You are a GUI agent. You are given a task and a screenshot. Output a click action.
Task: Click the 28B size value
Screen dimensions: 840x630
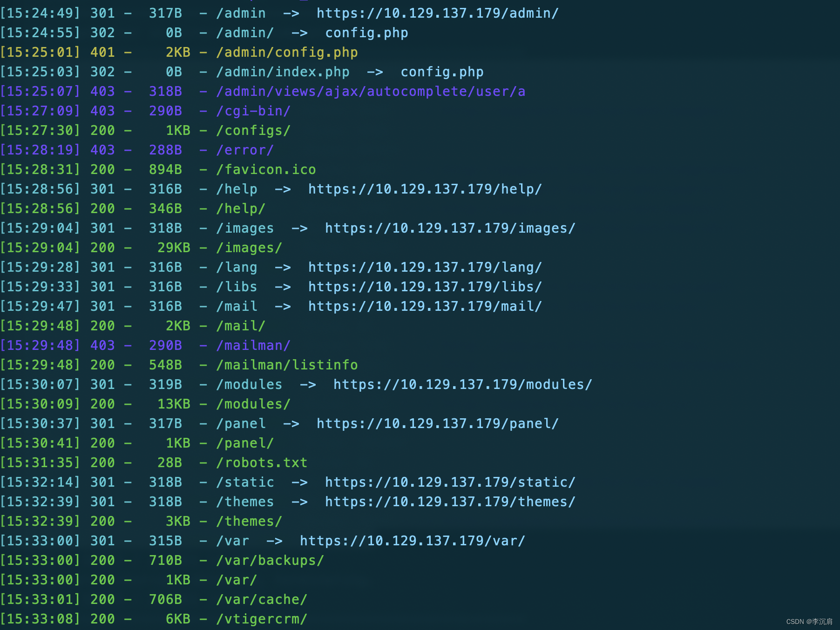click(x=169, y=462)
